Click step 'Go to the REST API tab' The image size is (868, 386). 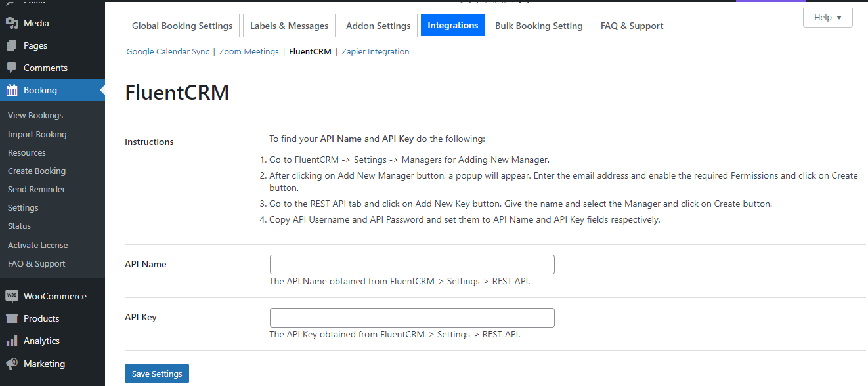click(x=521, y=204)
